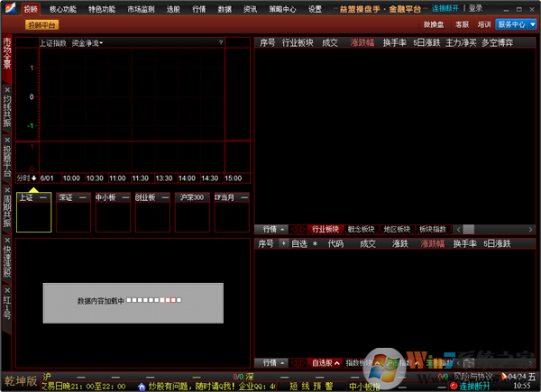Open the 策略中心 menu

click(x=282, y=8)
